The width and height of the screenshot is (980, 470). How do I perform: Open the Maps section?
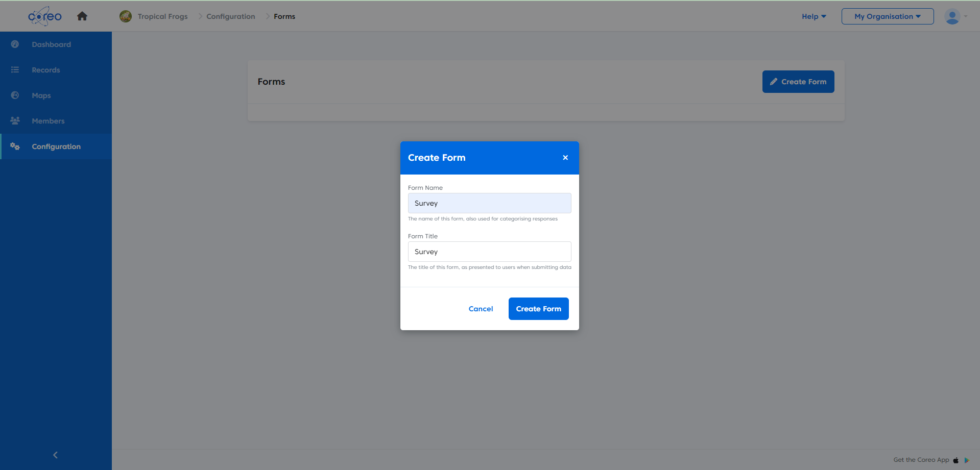[x=41, y=95]
